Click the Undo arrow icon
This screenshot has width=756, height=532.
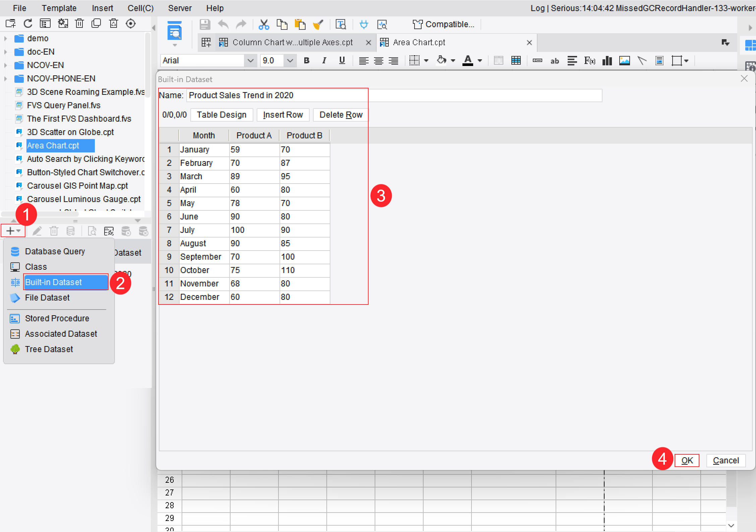click(223, 24)
